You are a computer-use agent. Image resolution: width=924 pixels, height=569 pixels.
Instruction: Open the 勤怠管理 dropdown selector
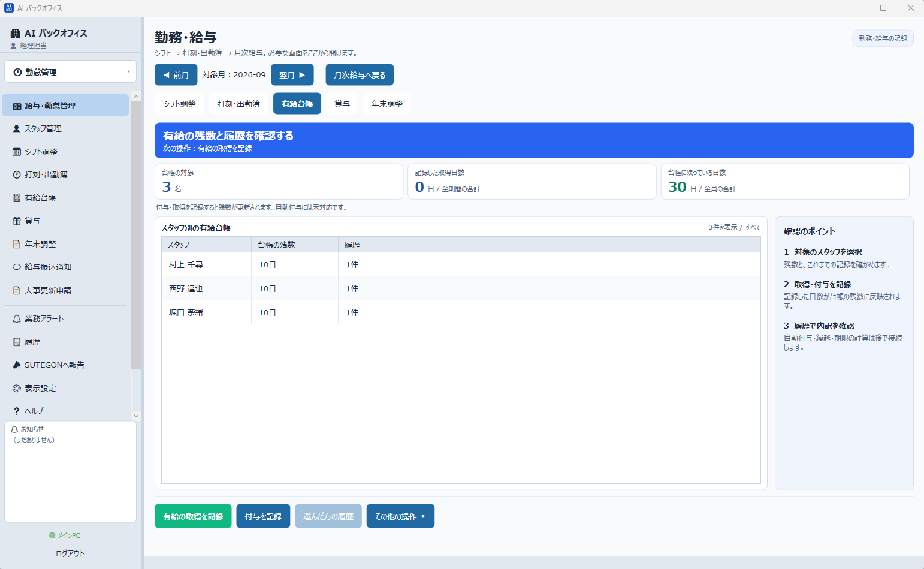[71, 72]
